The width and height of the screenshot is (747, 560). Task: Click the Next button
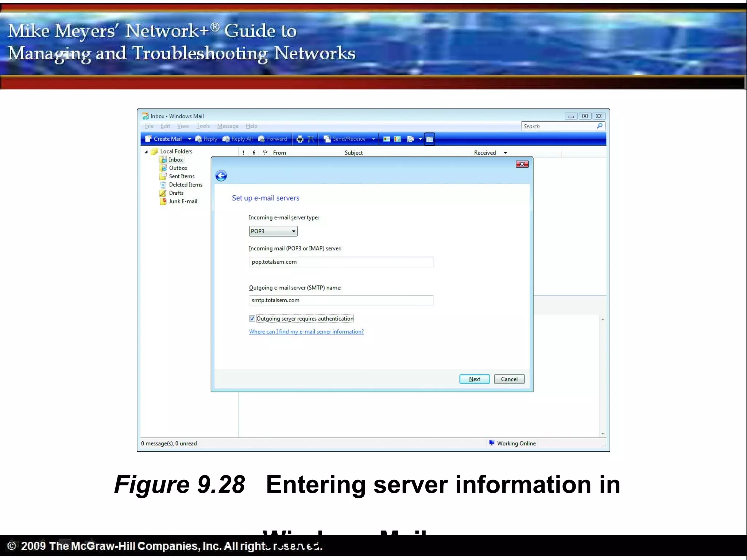(x=475, y=379)
